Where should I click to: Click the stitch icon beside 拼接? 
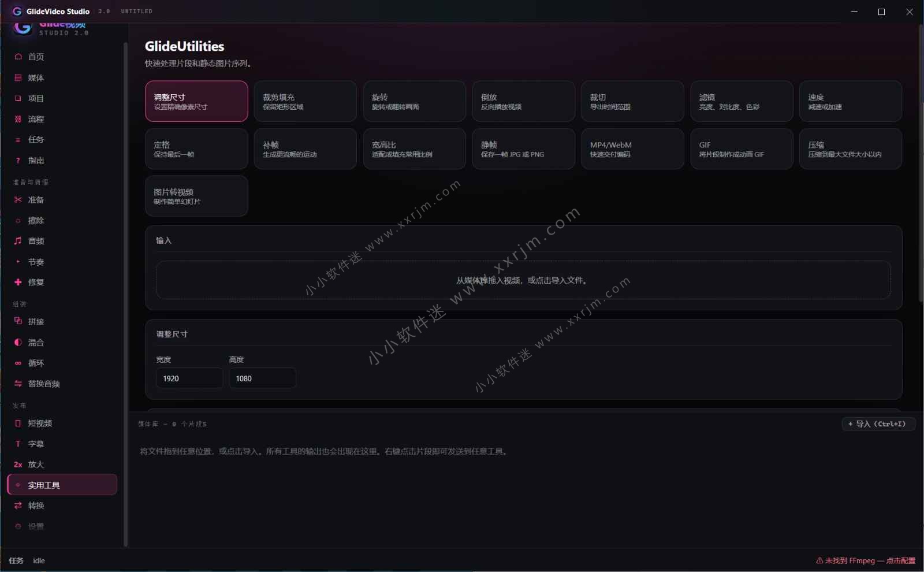(x=18, y=321)
